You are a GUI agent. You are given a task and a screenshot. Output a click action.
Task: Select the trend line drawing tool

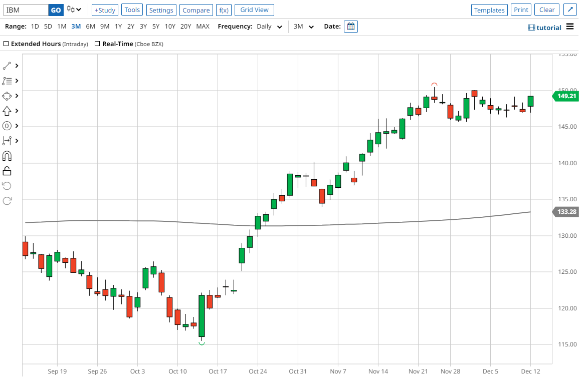click(x=7, y=66)
